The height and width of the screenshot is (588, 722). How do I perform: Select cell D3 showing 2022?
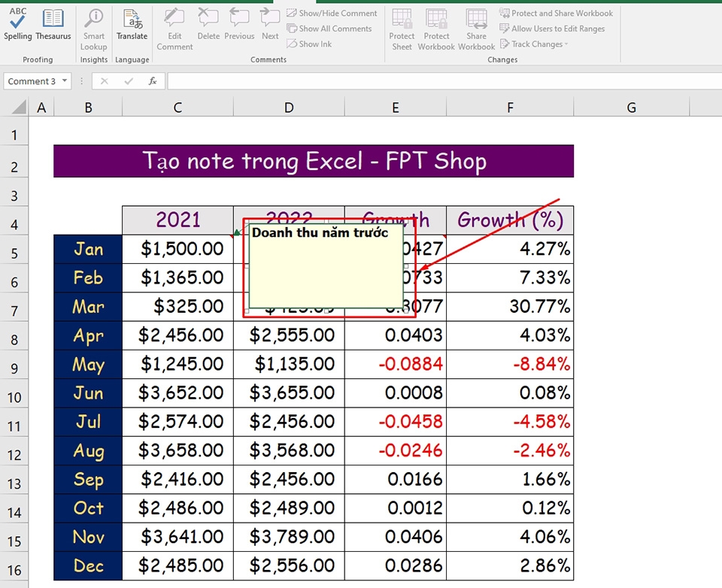[288, 220]
